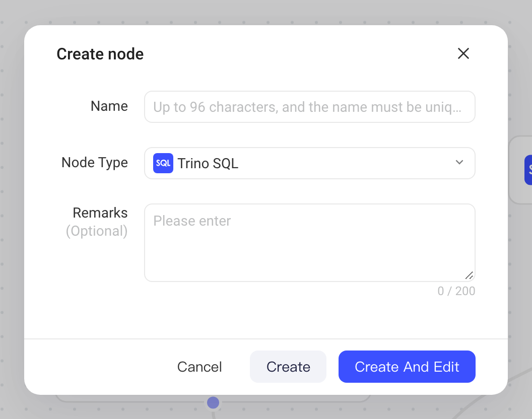The width and height of the screenshot is (532, 419).
Task: Click Create And Edit button
Action: point(407,367)
